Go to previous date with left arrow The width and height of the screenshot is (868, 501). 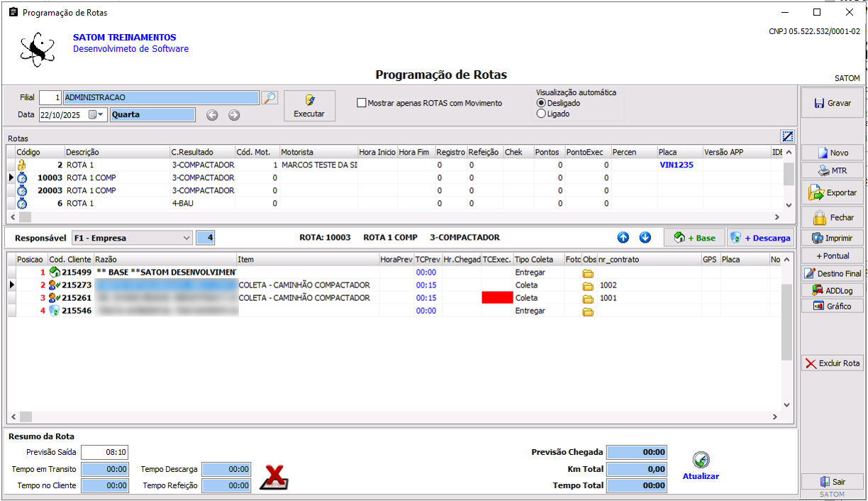tap(211, 115)
